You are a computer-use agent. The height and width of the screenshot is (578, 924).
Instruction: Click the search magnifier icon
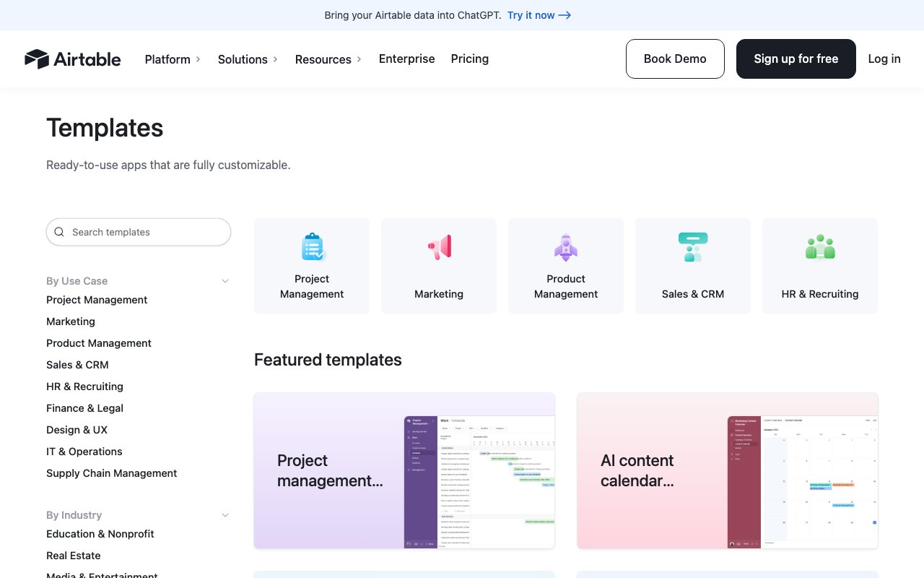pyautogui.click(x=59, y=232)
